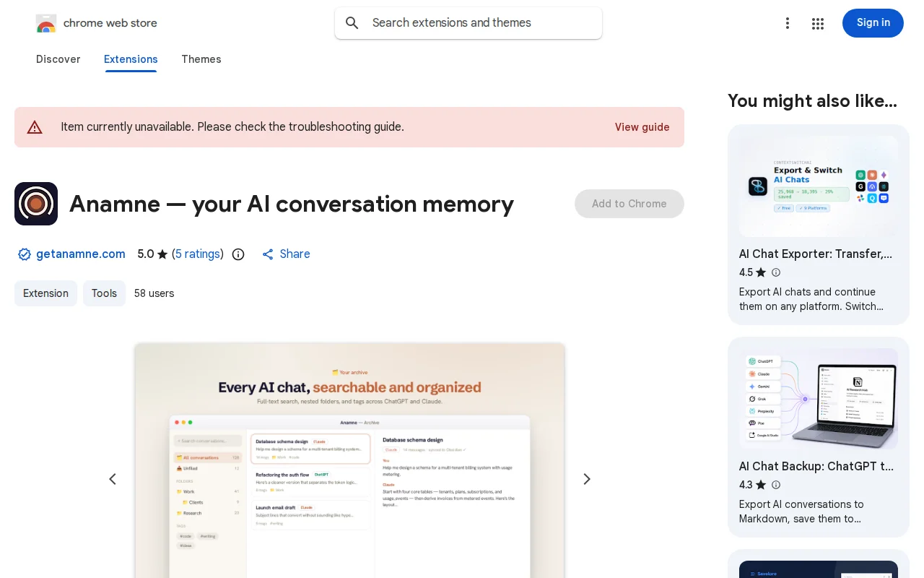Image resolution: width=924 pixels, height=578 pixels.
Task: Visit the getanamne.com publisher link
Action: point(81,254)
